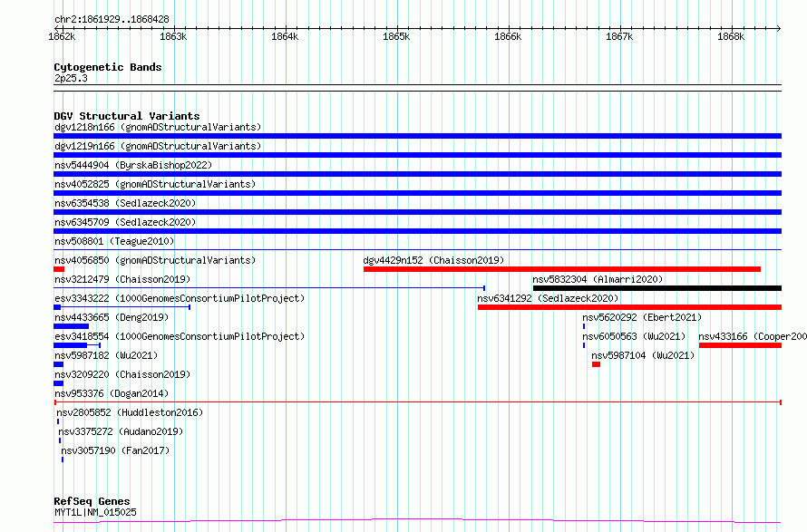The width and height of the screenshot is (807, 532).
Task: Open nsv6341292 (Sedlazeck2020) label
Action: 548,298
